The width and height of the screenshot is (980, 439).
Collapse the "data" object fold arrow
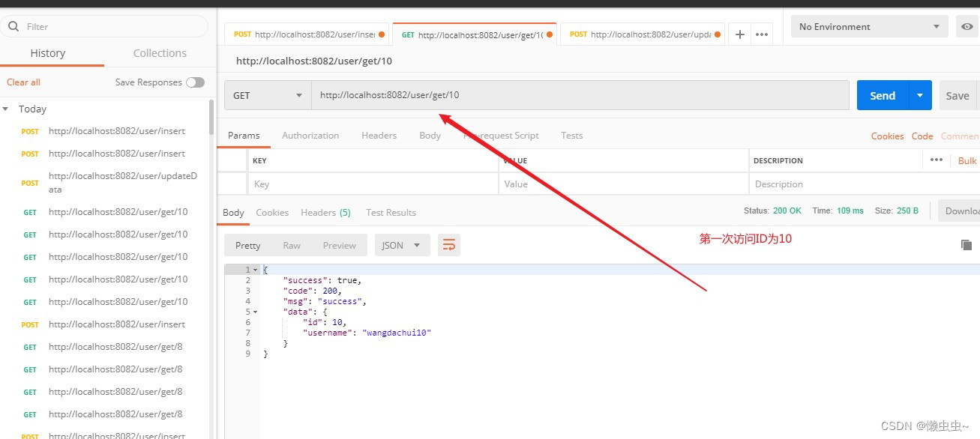click(256, 312)
